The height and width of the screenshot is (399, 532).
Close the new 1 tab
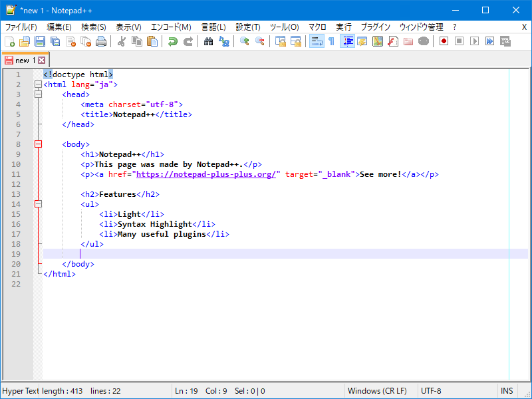click(43, 59)
